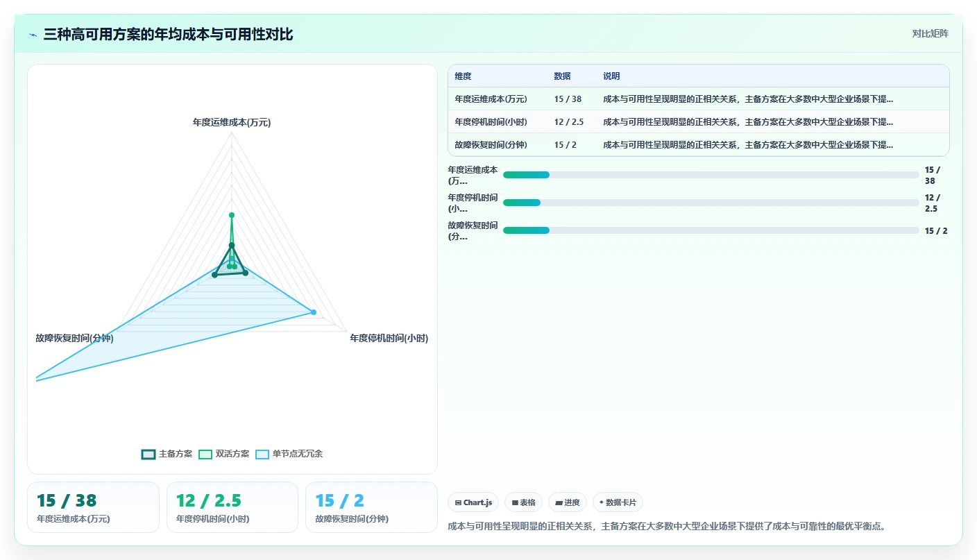
Task: Click the radar axis label 年度运维成本(万元)
Action: (232, 122)
